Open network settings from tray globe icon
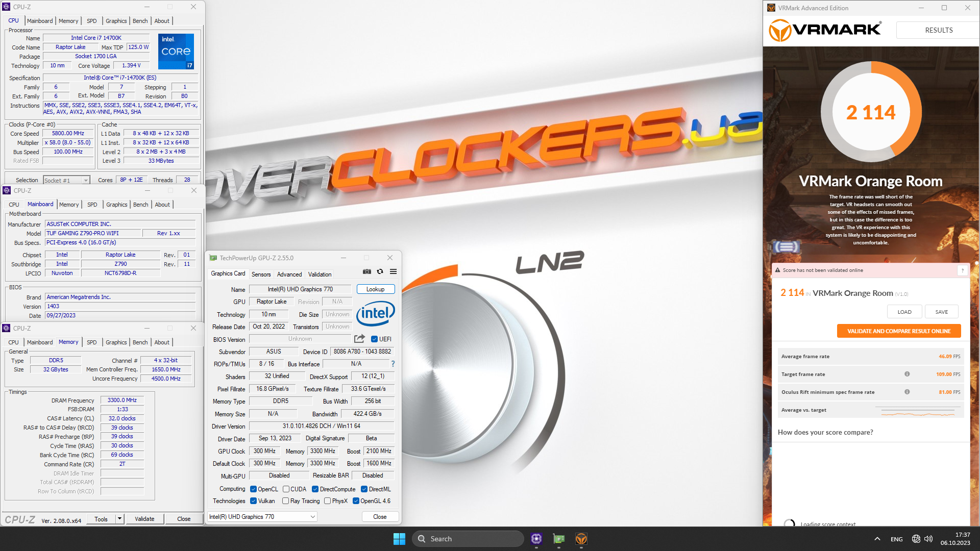This screenshot has height=551, width=980. pos(916,539)
